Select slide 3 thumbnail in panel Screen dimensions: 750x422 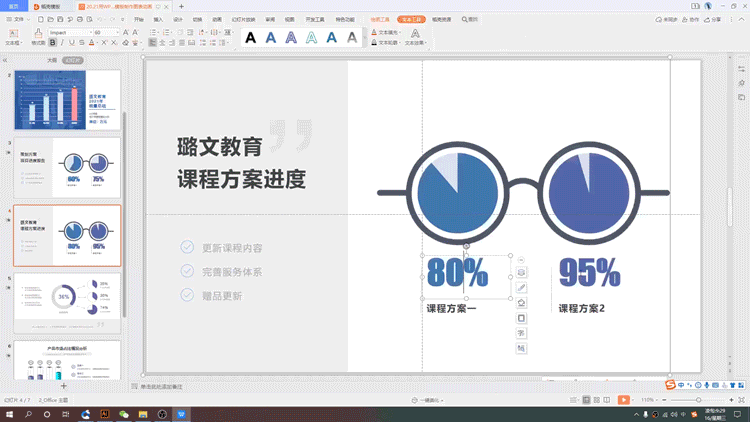coord(67,168)
